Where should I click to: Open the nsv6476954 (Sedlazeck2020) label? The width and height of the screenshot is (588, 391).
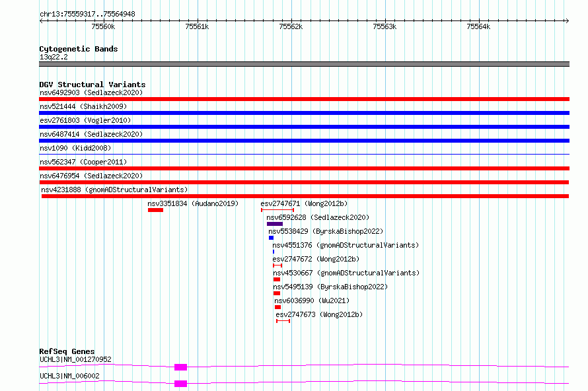coord(91,176)
